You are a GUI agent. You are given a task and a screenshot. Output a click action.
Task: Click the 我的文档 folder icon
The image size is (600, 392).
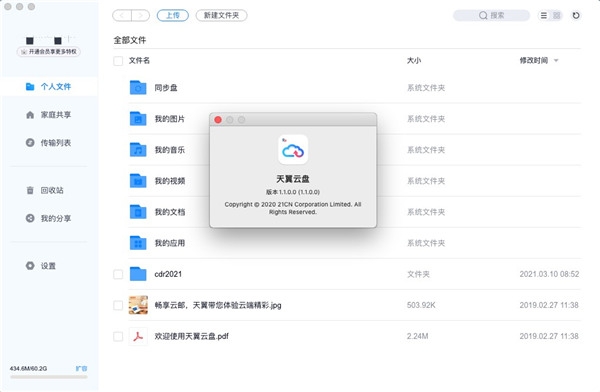pyautogui.click(x=138, y=212)
